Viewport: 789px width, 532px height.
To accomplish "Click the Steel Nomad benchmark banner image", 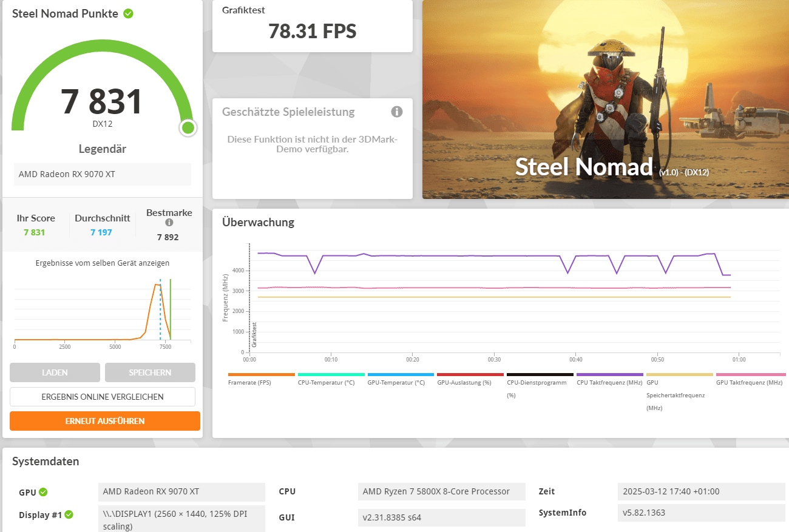I will (x=606, y=99).
